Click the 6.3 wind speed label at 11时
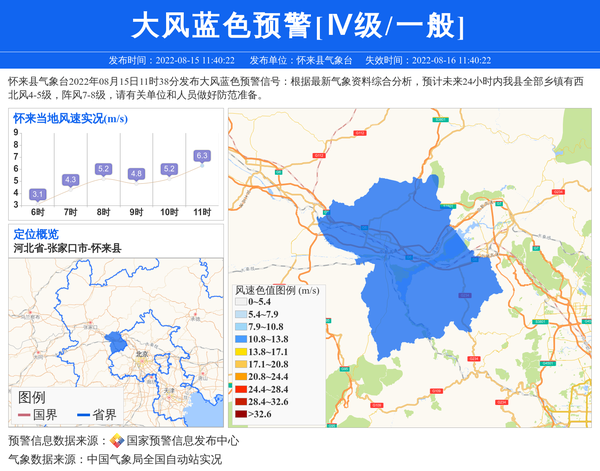Image resolution: width=600 pixels, height=471 pixels. tap(202, 156)
